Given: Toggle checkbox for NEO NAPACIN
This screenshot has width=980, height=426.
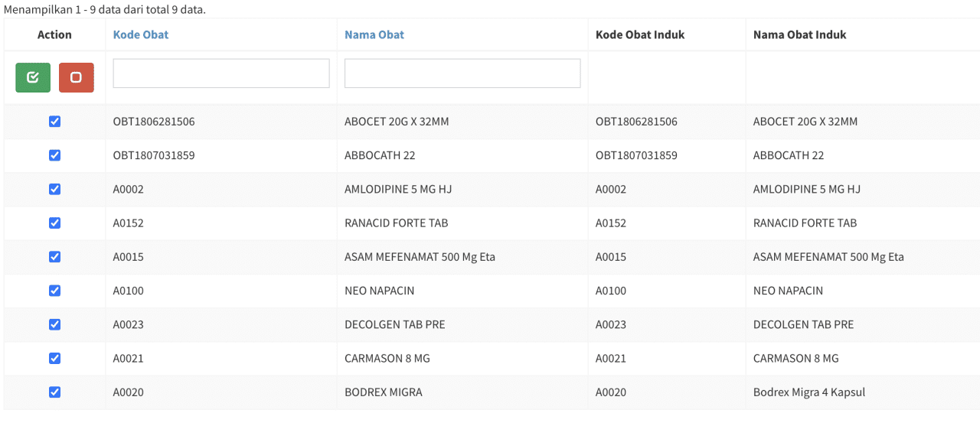Looking at the screenshot, I should coord(54,291).
